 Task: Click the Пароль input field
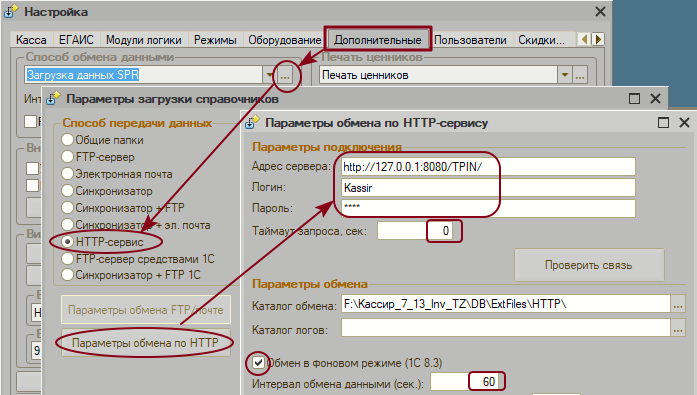[488, 208]
